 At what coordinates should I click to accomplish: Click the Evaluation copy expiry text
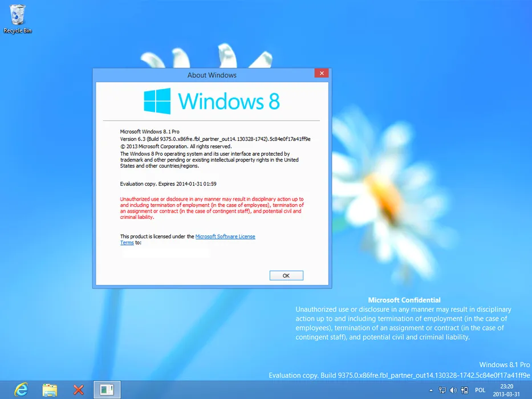pyautogui.click(x=168, y=184)
